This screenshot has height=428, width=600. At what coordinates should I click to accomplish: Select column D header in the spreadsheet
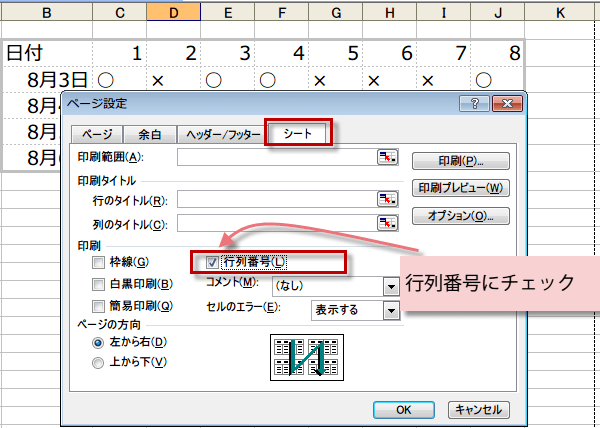point(174,13)
